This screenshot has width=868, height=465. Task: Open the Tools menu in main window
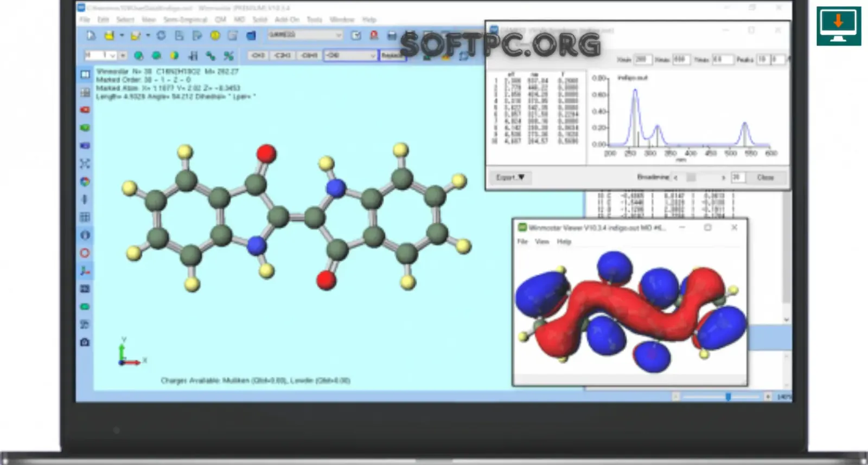pos(315,20)
